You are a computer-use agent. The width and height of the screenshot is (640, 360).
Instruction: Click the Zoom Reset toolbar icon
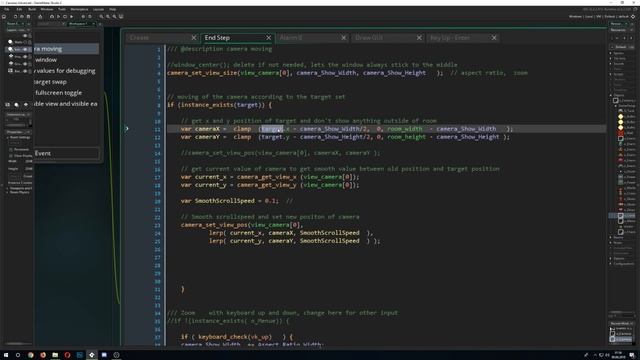pyautogui.click(x=108, y=17)
